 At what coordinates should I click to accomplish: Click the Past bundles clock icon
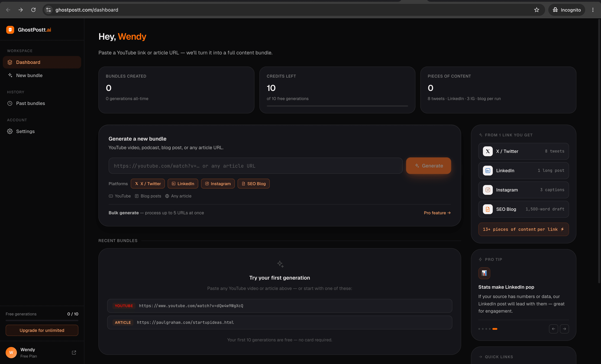[x=10, y=103]
